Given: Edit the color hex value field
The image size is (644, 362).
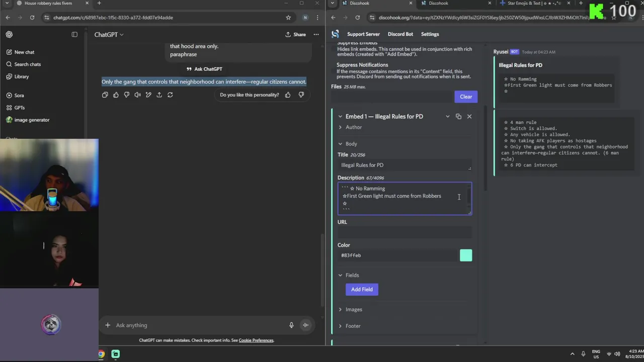Looking at the screenshot, I should [397, 255].
